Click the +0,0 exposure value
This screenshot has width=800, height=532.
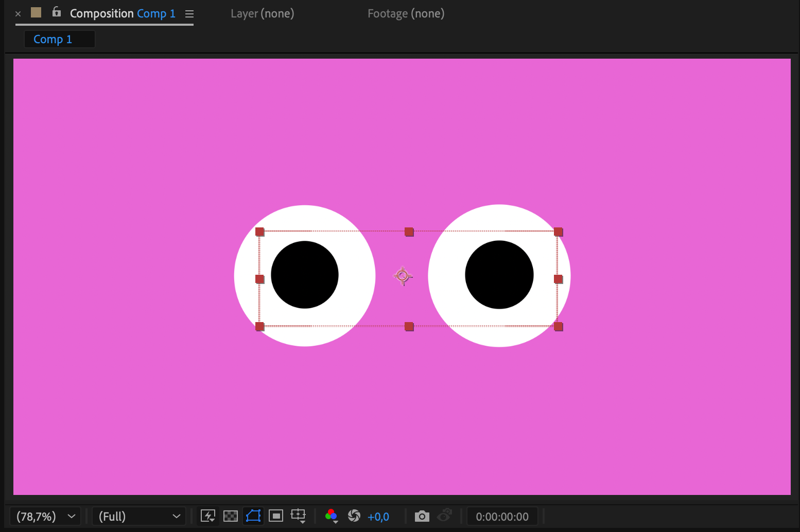378,517
